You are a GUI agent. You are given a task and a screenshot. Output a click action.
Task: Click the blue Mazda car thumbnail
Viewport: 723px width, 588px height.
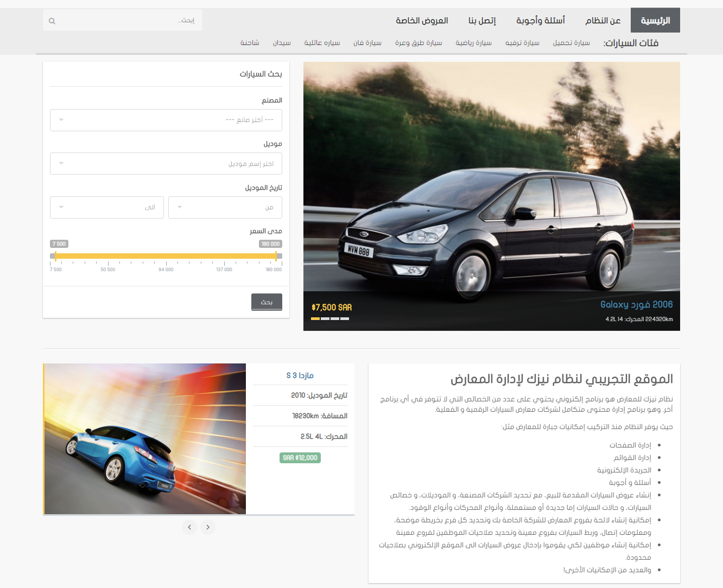(x=145, y=439)
